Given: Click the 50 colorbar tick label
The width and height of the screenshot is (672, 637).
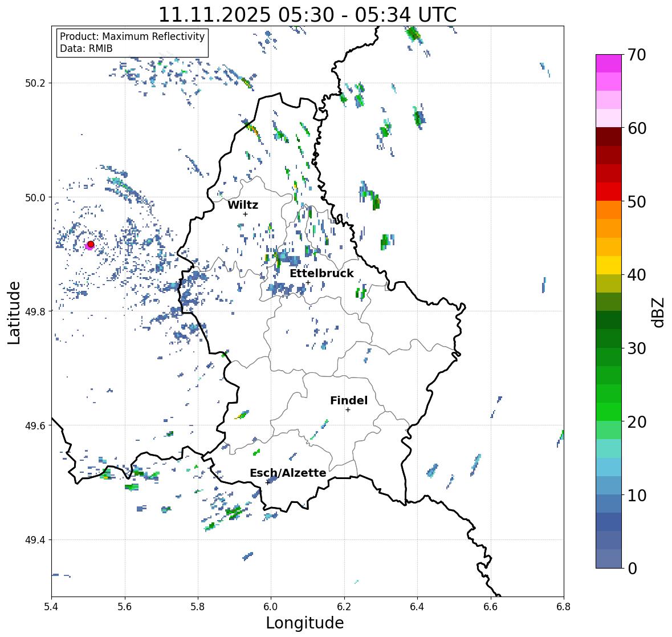Looking at the screenshot, I should pyautogui.click(x=637, y=201).
